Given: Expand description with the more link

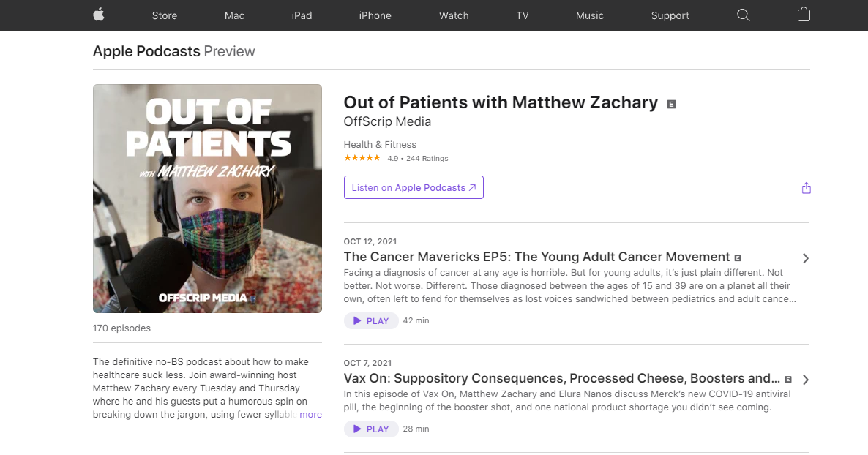Looking at the screenshot, I should pos(310,414).
